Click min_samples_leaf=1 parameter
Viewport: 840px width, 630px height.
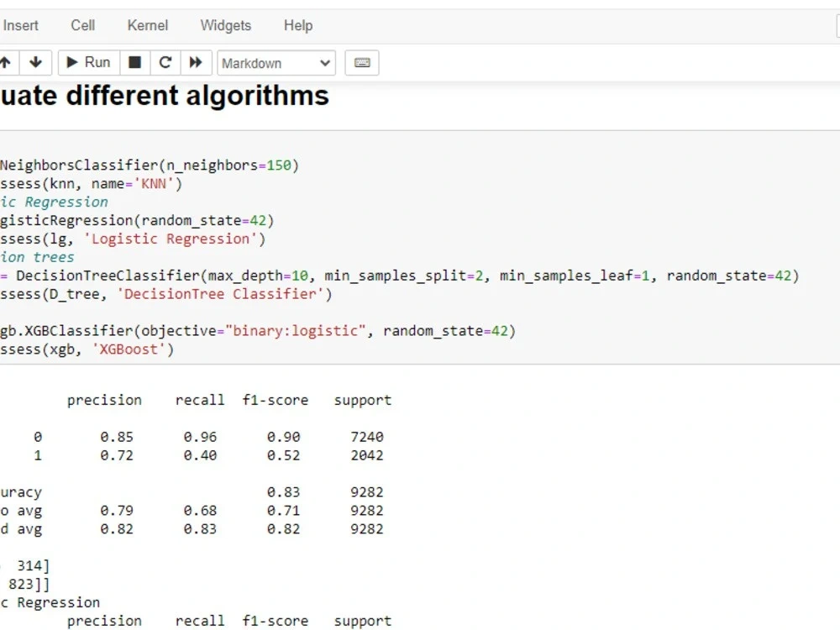575,276
